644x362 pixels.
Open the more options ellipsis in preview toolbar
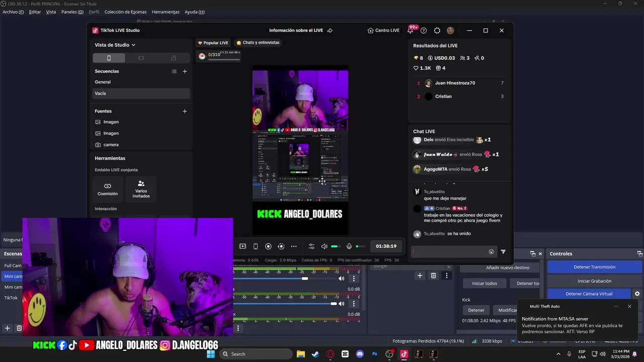click(x=294, y=246)
